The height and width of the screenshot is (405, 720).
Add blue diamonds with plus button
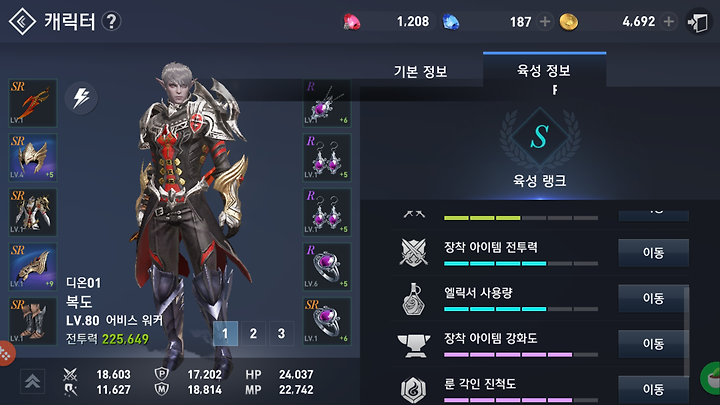[545, 22]
